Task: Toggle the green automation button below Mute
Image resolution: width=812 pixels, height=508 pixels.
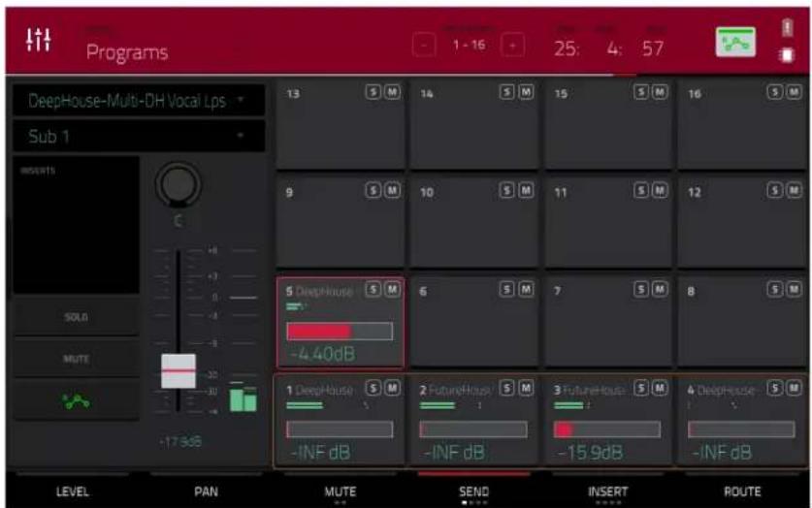Action: click(76, 400)
